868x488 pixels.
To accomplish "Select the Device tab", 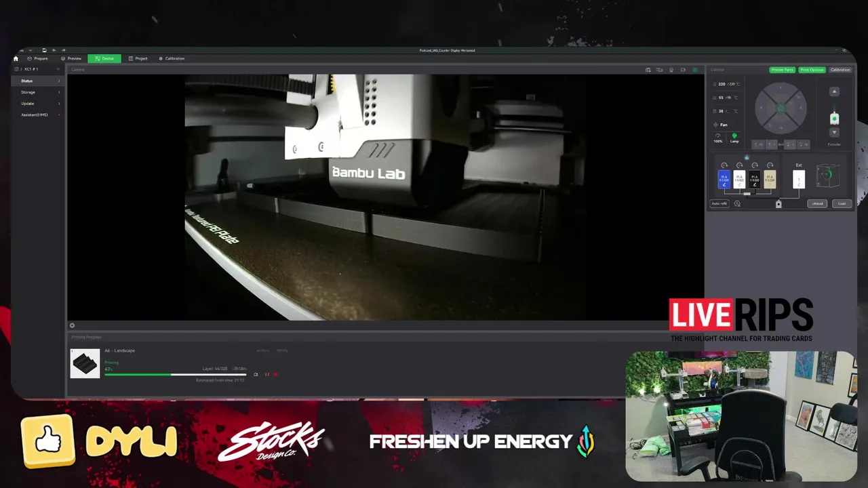I will tap(104, 58).
